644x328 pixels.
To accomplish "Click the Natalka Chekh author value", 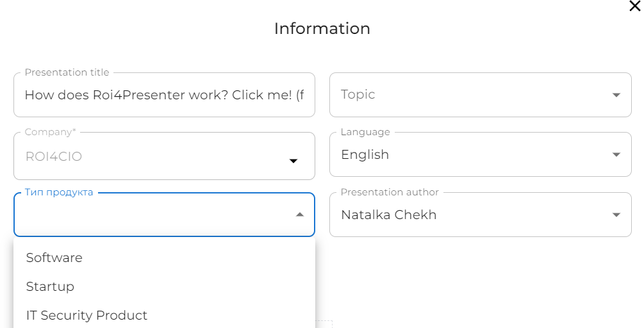I will point(389,215).
